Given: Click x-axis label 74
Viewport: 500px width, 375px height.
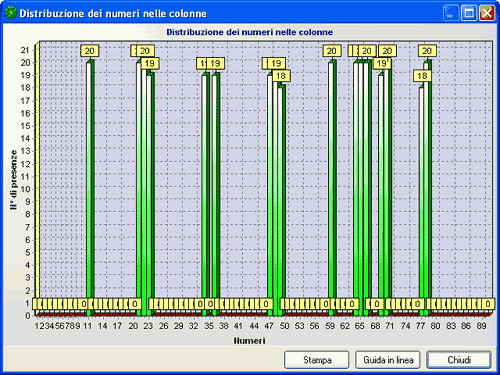Looking at the screenshot, I should pyautogui.click(x=405, y=326).
